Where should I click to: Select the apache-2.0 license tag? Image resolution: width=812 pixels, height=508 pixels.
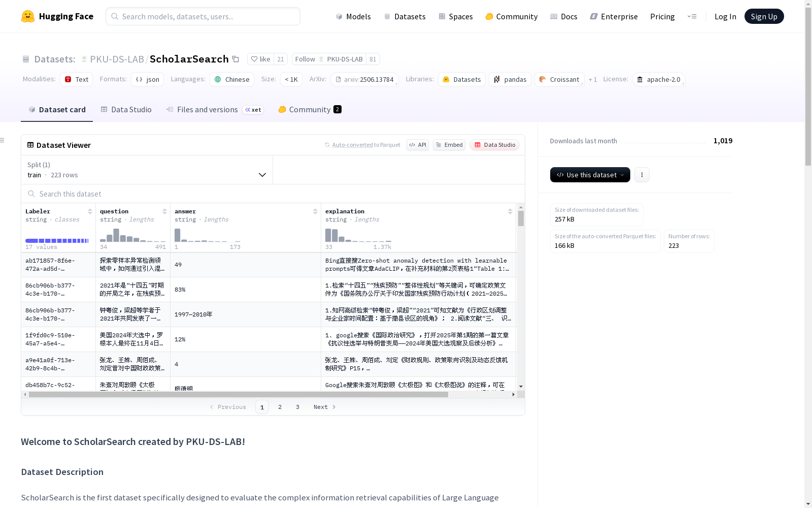click(x=659, y=79)
